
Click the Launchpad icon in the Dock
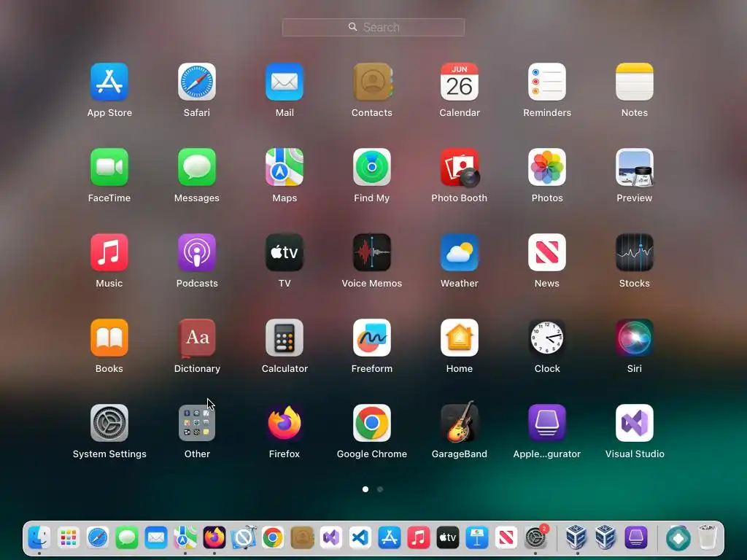point(68,537)
